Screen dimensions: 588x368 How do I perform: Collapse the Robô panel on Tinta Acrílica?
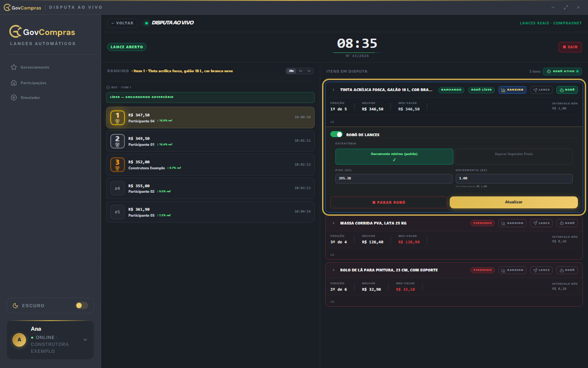click(567, 90)
